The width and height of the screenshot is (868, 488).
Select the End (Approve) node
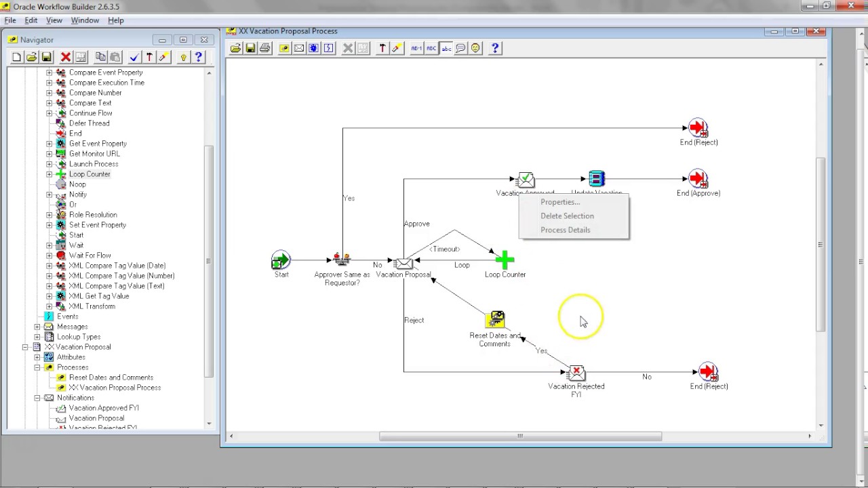(698, 179)
